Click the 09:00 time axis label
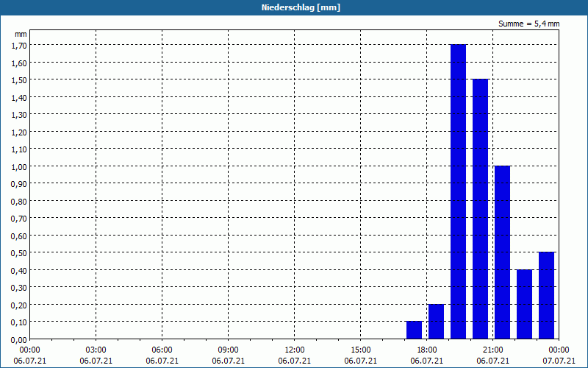Screen dimensions: 588x368 click(x=229, y=350)
